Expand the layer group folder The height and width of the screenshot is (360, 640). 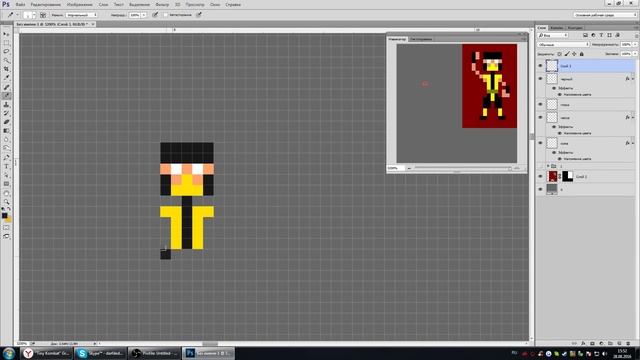point(548,166)
